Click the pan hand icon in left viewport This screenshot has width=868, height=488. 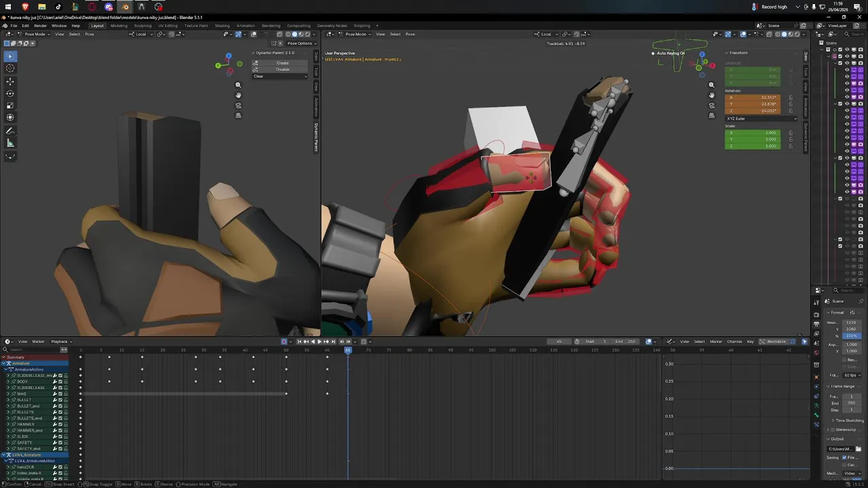click(x=238, y=95)
